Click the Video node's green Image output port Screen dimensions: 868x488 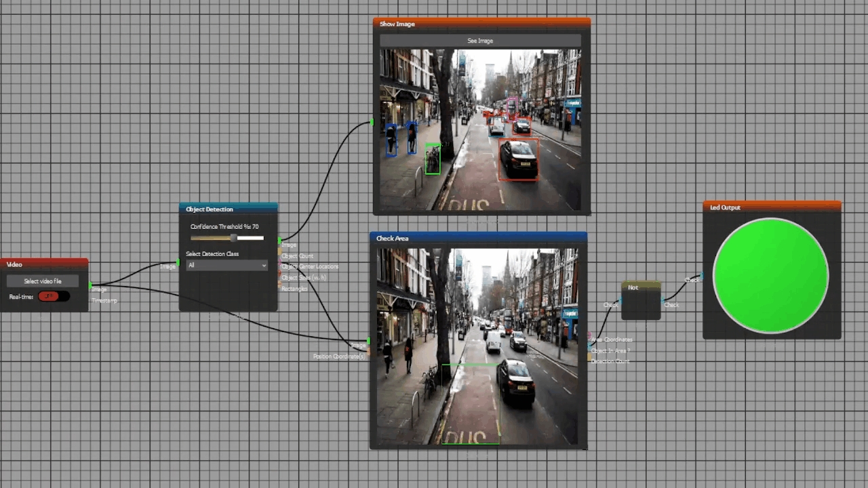[x=91, y=285]
